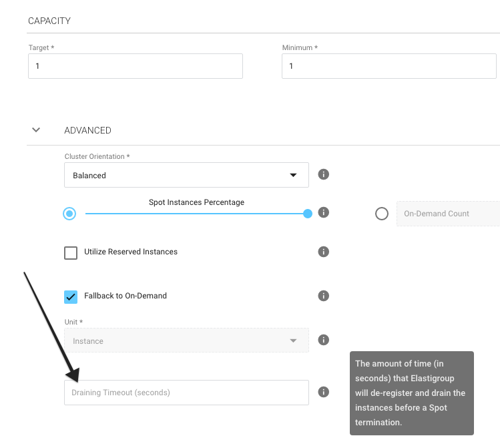The image size is (500, 448).
Task: Click info icon beside Unit dropdown
Action: 324,340
